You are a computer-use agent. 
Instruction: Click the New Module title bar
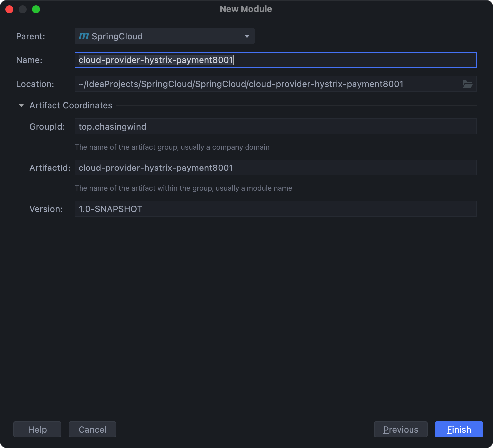pyautogui.click(x=246, y=9)
